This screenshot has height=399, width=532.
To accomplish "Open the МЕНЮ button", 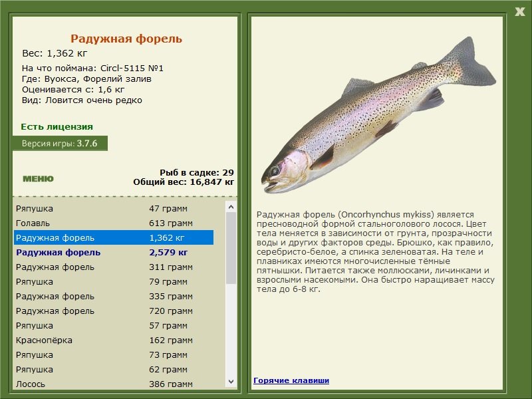I will pos(38,179).
